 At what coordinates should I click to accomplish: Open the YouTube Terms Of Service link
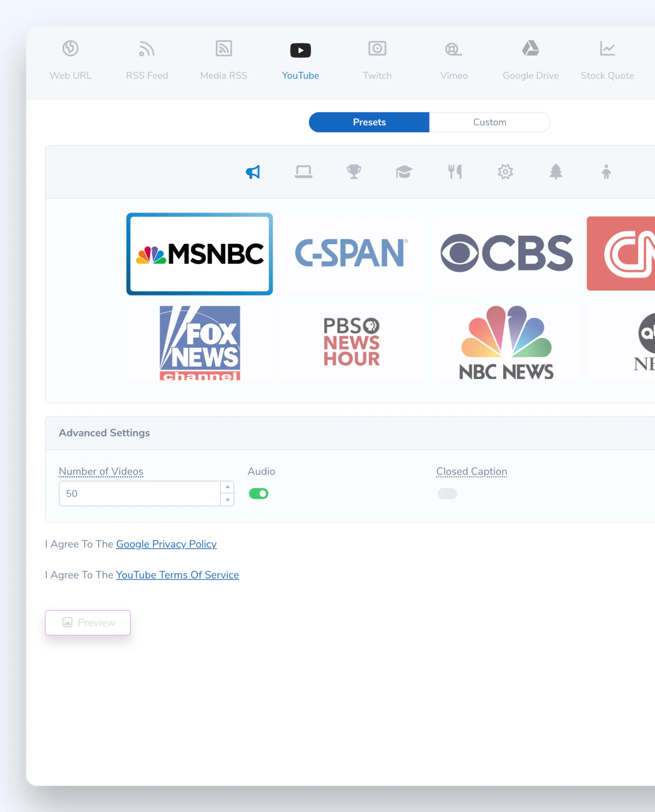click(x=177, y=575)
